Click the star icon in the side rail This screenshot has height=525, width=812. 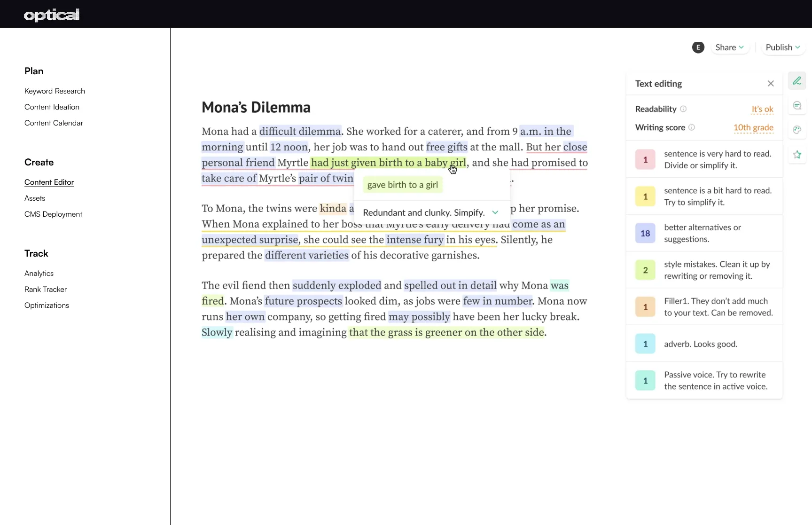coord(797,155)
